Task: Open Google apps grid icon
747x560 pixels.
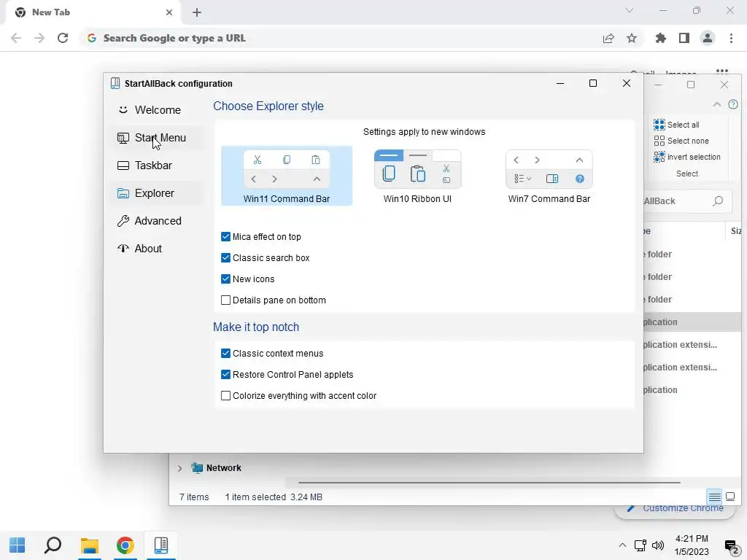Action: click(722, 72)
